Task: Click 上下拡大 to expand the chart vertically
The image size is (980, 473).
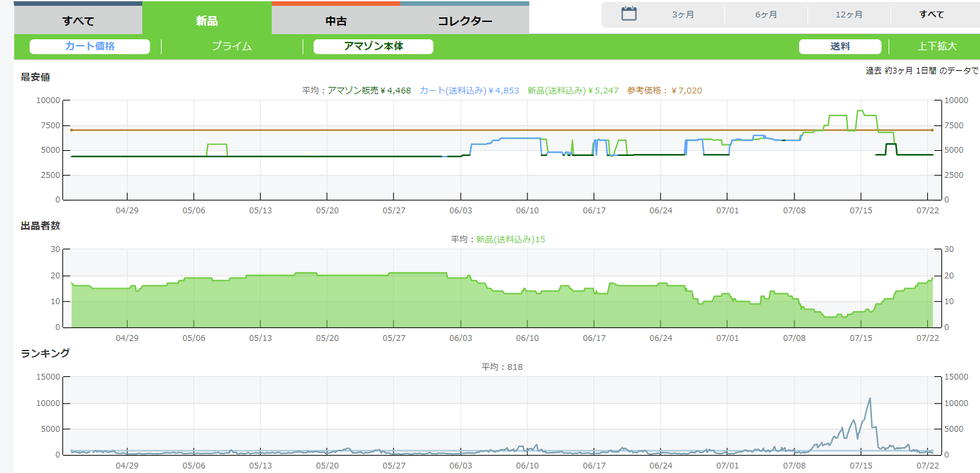Action: click(937, 46)
